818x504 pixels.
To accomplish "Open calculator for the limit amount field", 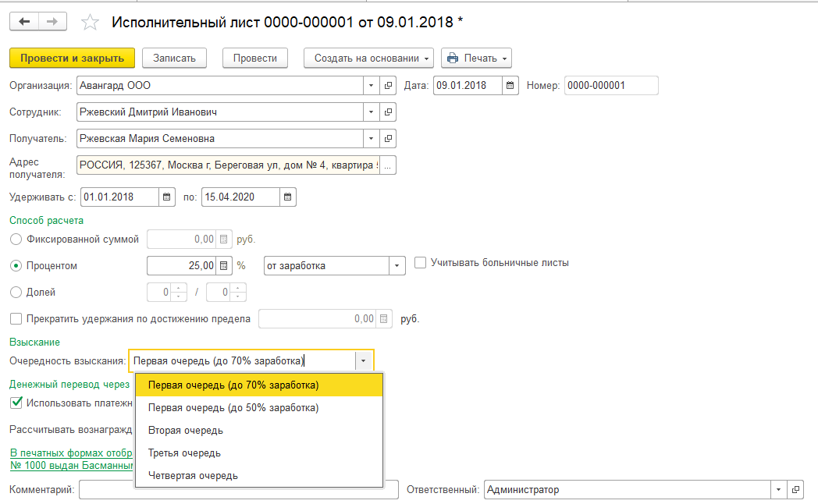I will point(383,319).
